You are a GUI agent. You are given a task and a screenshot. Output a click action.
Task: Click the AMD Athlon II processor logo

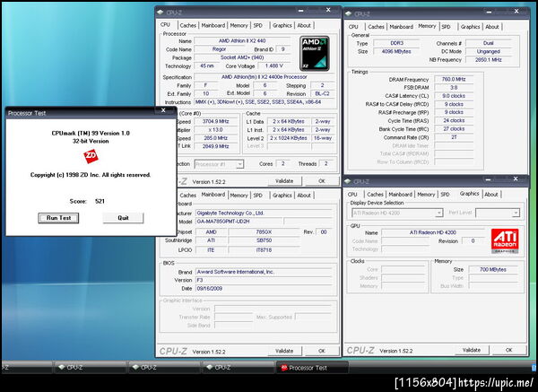315,53
